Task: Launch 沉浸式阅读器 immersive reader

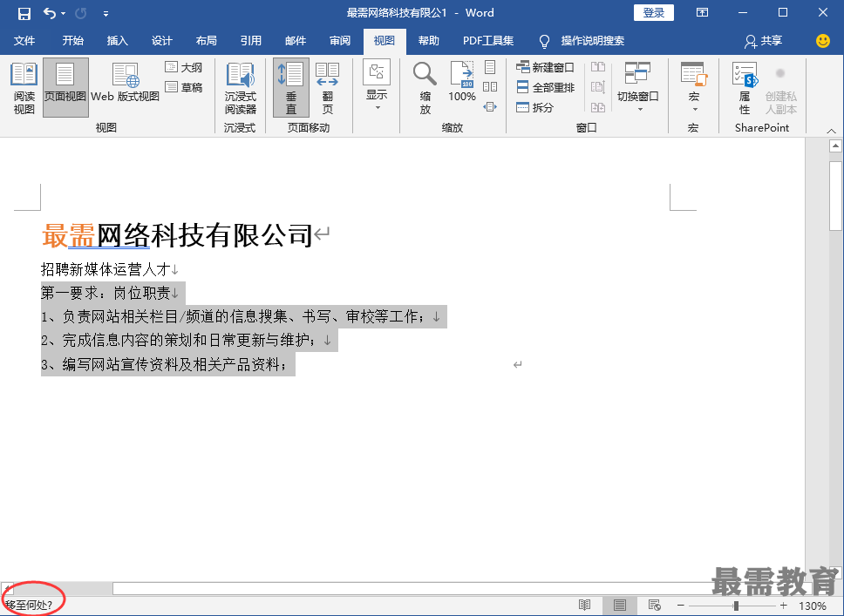Action: (x=240, y=88)
